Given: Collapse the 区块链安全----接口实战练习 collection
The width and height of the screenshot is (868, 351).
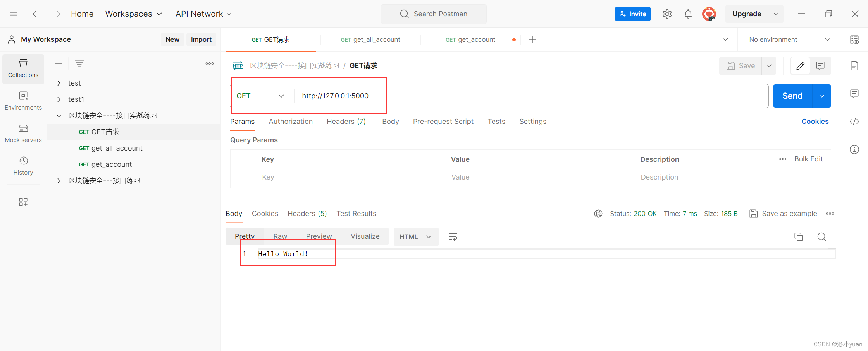Looking at the screenshot, I should (59, 116).
